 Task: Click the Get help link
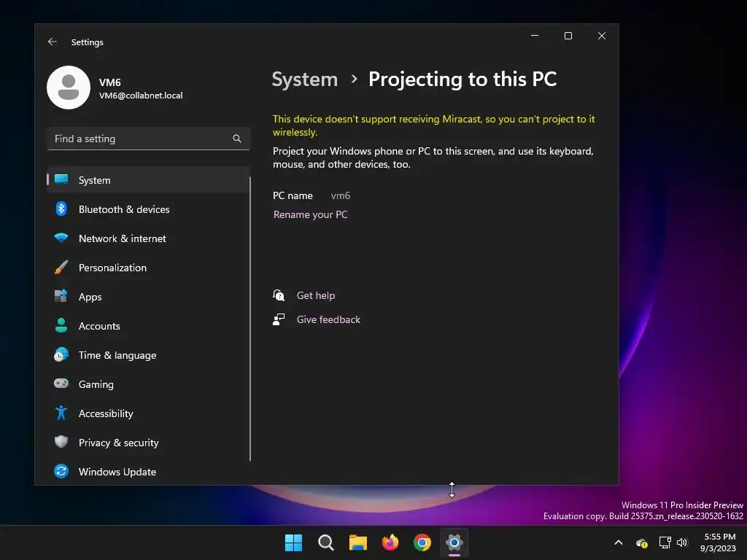pos(315,295)
